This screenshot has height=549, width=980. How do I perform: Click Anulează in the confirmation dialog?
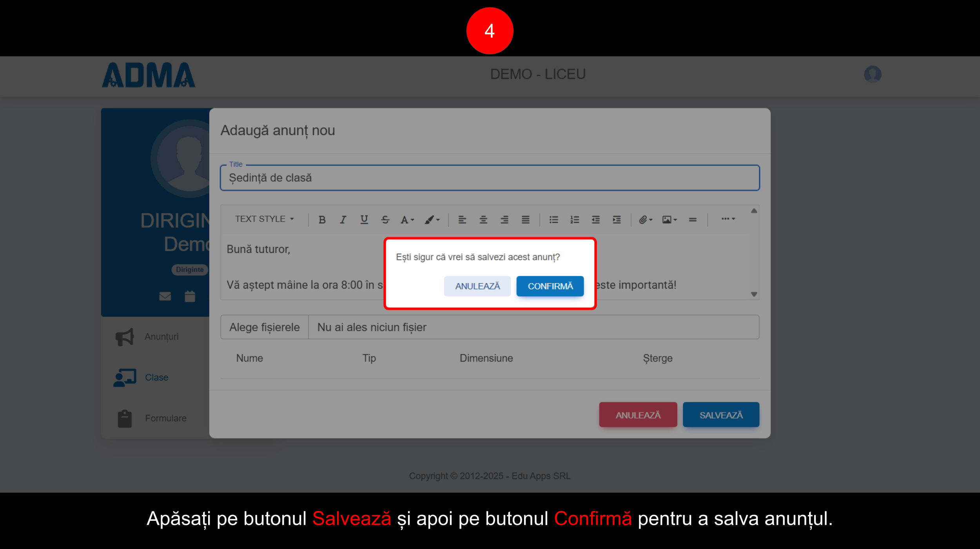click(477, 286)
